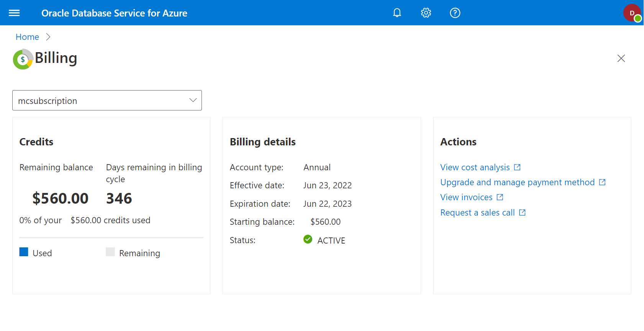Click the help question mark icon
Screen dimensions: 644x331
455,13
